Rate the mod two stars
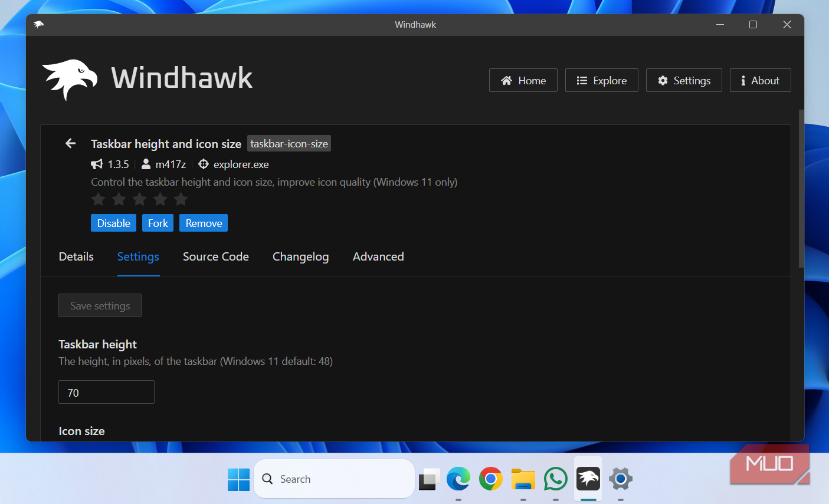Image resolution: width=829 pixels, height=504 pixels. tap(119, 199)
